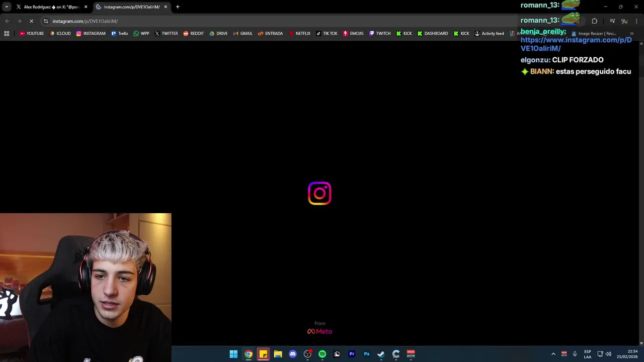Go back to the previous page

click(x=7, y=21)
